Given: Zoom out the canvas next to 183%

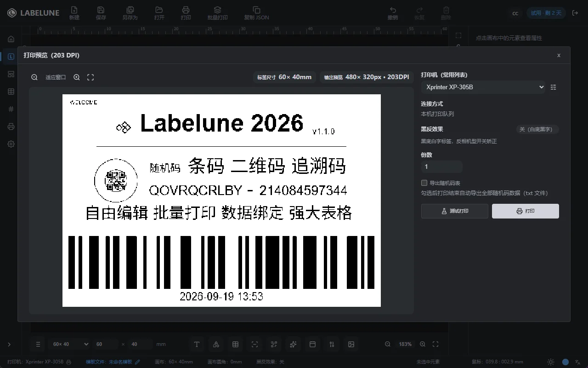Looking at the screenshot, I should pos(388,344).
